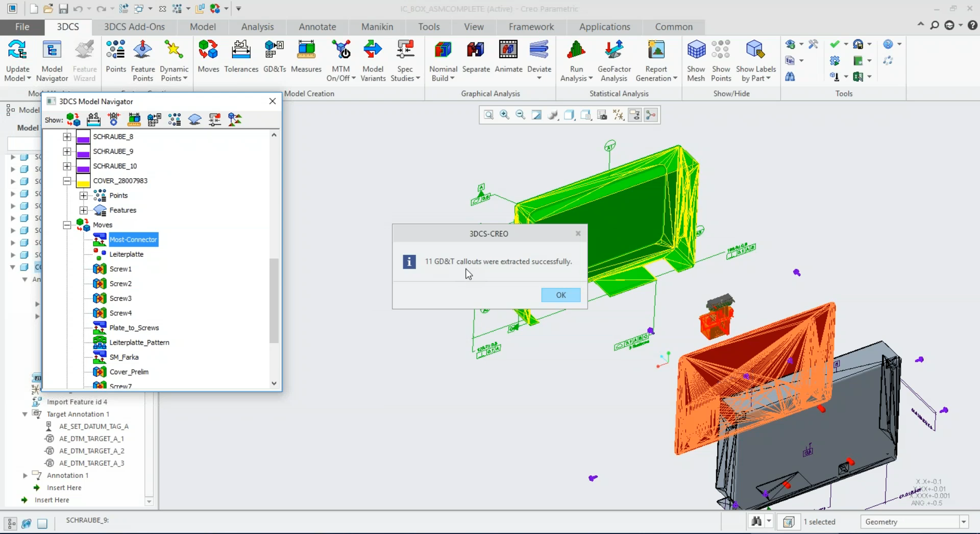Open the GD&Ts tool
Image resolution: width=980 pixels, height=534 pixels.
tap(275, 56)
